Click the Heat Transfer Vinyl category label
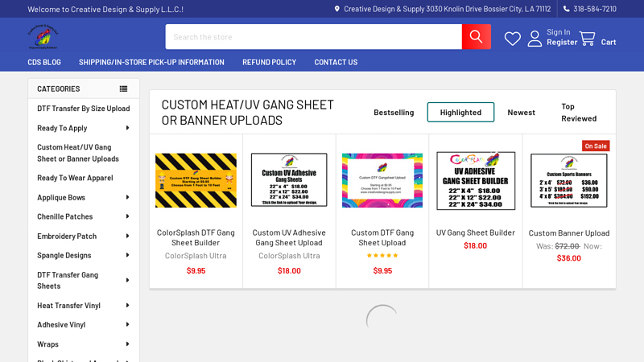The image size is (644, 362). (68, 306)
